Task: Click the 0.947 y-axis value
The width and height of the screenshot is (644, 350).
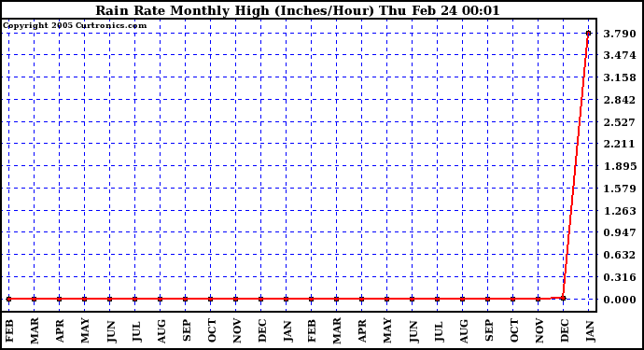Action: point(620,232)
